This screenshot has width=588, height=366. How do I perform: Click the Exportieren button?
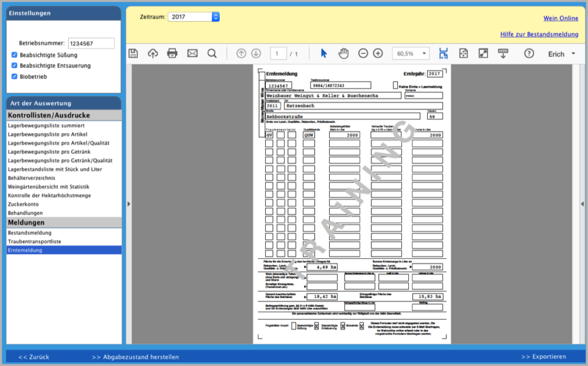[x=544, y=357]
